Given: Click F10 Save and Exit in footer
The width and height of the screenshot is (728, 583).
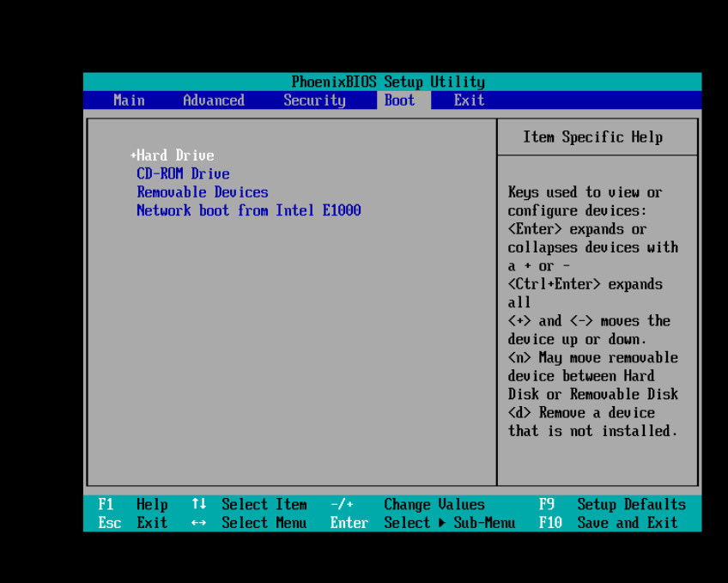Looking at the screenshot, I should pos(609,523).
